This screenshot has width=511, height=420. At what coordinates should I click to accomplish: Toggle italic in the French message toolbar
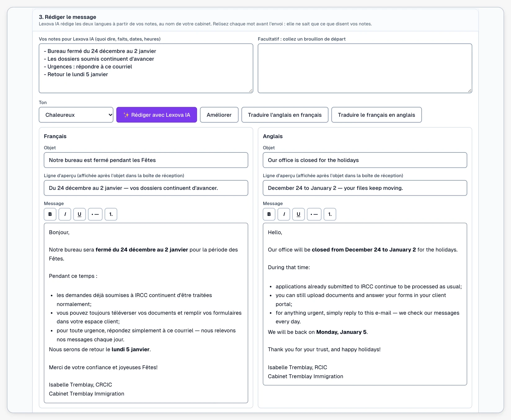point(65,214)
